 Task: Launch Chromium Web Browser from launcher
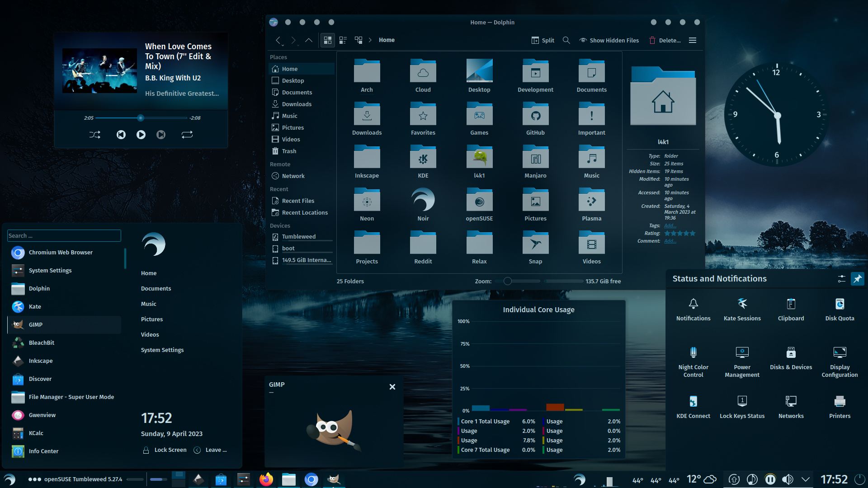64,253
